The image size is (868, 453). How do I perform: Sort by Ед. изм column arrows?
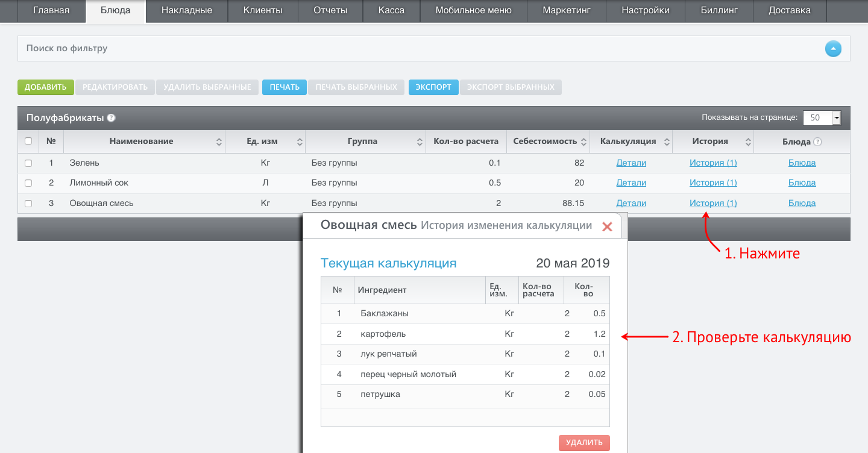(300, 142)
